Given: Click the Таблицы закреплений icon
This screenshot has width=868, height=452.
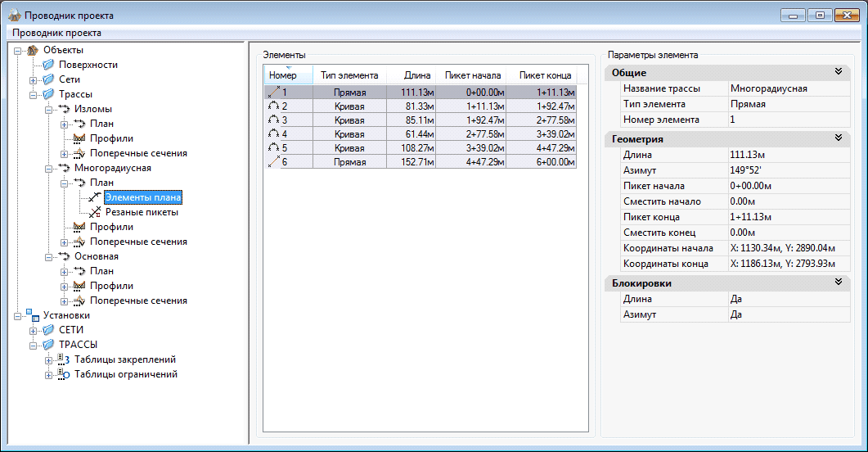Looking at the screenshot, I should point(64,359).
